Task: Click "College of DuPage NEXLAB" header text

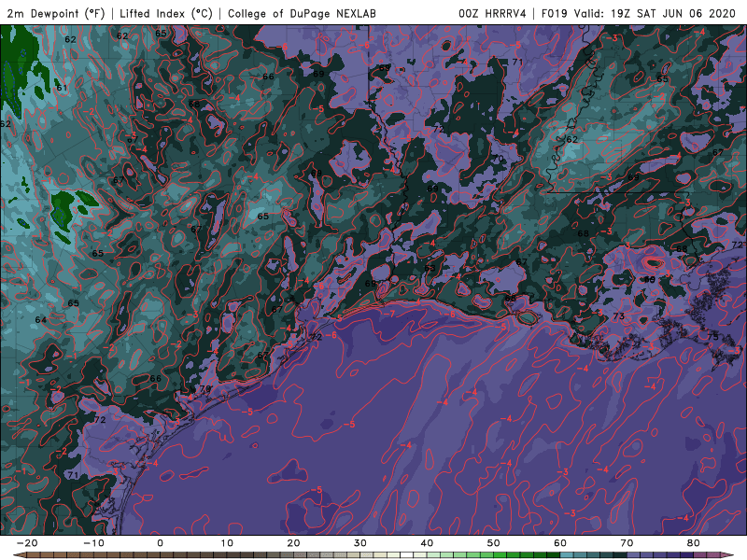Action: 302,13
